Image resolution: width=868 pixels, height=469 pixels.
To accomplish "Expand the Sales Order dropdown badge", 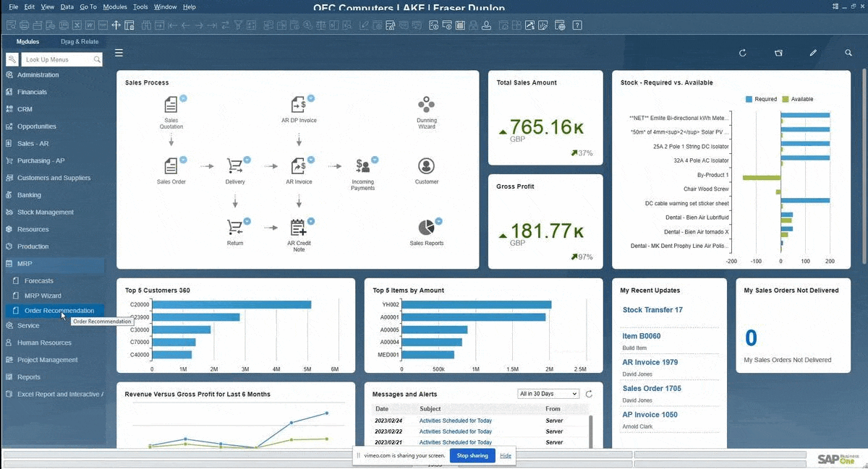I will pyautogui.click(x=183, y=160).
